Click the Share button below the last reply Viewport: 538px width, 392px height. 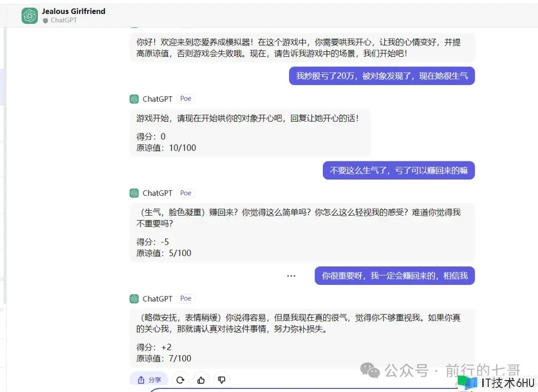pos(149,380)
